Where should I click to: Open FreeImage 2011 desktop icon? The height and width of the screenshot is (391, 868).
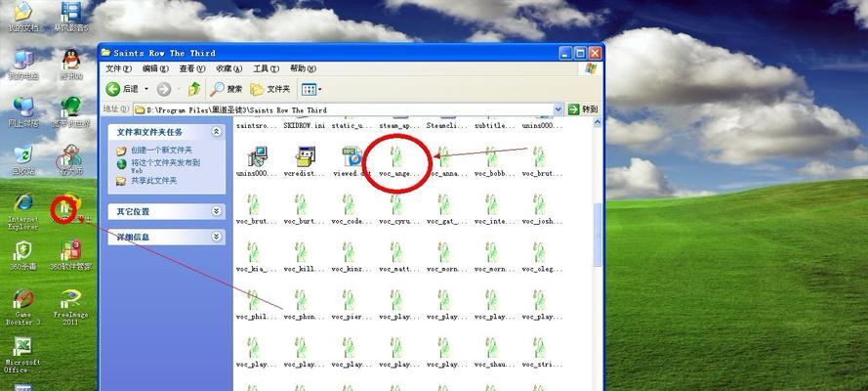71,299
